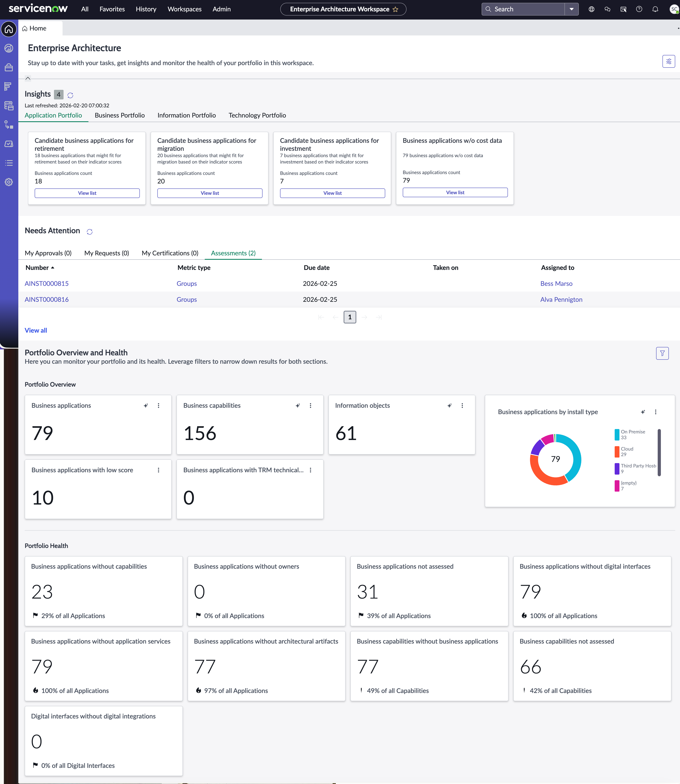This screenshot has width=680, height=784.
Task: Click the chart legend scrollbar
Action: click(x=659, y=452)
